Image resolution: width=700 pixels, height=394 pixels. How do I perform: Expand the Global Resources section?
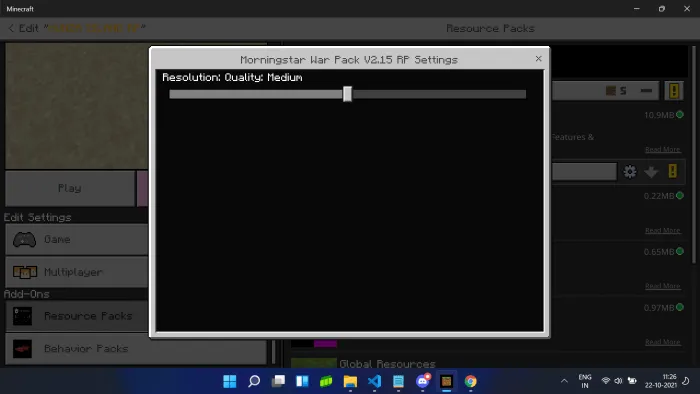point(387,364)
